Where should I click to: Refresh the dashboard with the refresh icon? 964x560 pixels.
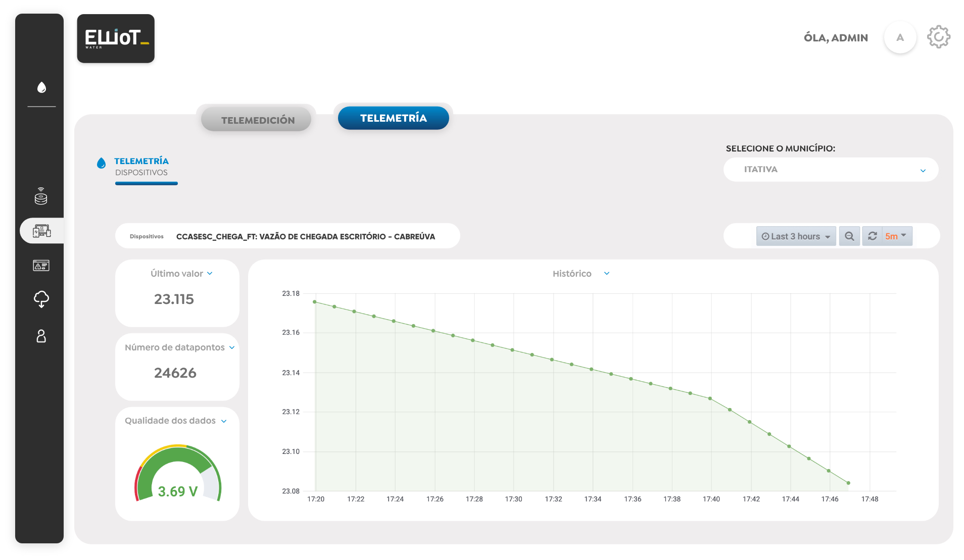coord(873,236)
